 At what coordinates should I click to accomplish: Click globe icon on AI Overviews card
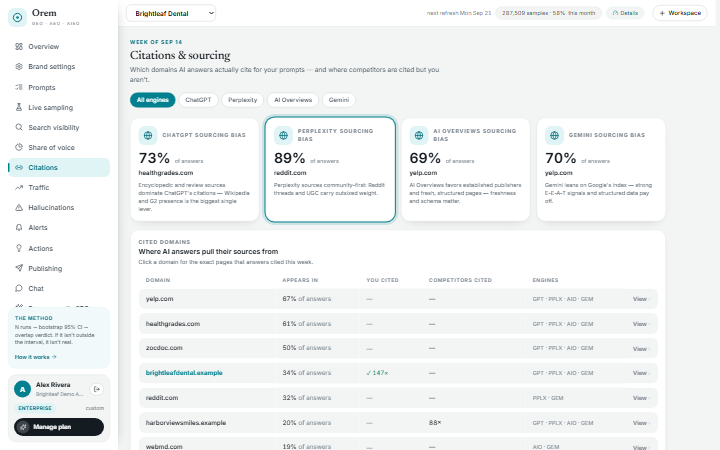pyautogui.click(x=419, y=135)
